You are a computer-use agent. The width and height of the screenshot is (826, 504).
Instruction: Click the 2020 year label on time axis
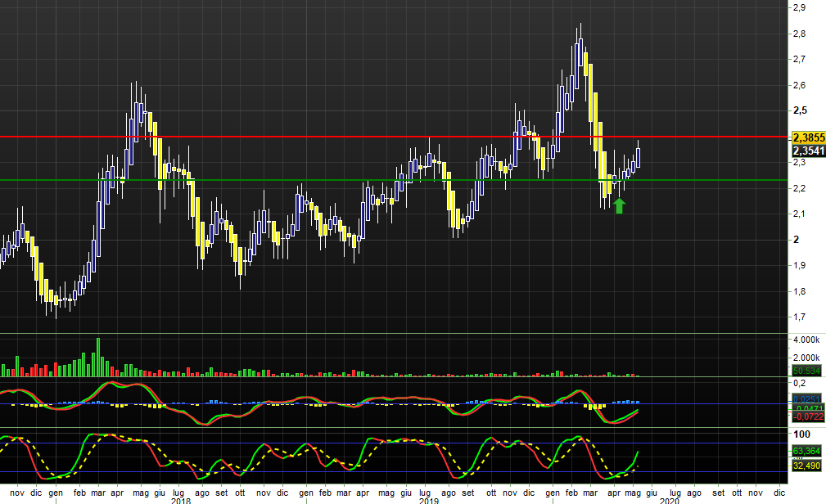(669, 500)
